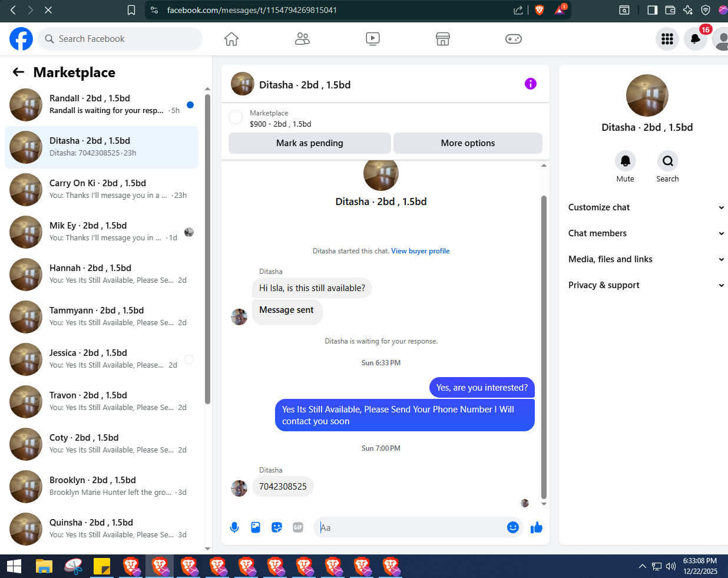Open the Mik Ey conversation
Screen dimensions: 728x578
(x=101, y=232)
